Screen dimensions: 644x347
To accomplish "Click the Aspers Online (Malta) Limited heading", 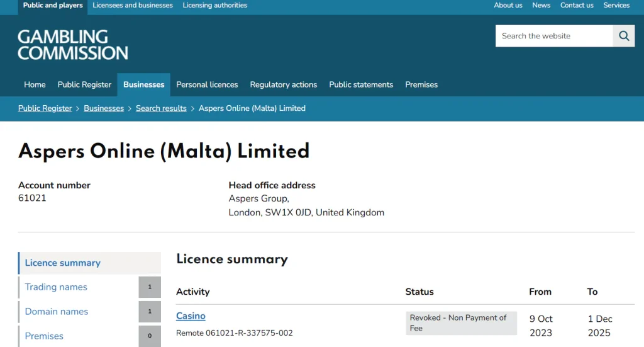I will tap(164, 151).
